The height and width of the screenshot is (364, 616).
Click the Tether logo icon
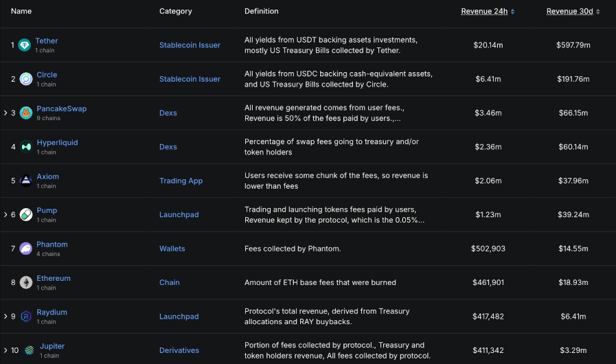[x=25, y=45]
